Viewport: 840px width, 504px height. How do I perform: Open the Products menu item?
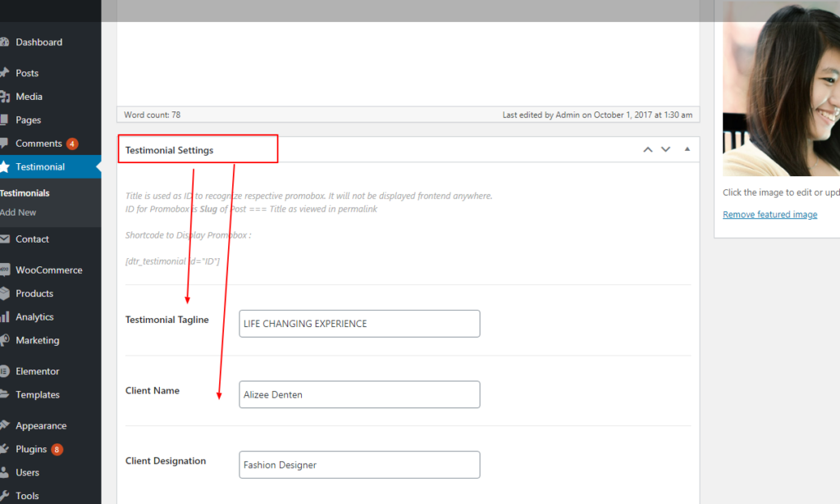click(x=34, y=293)
